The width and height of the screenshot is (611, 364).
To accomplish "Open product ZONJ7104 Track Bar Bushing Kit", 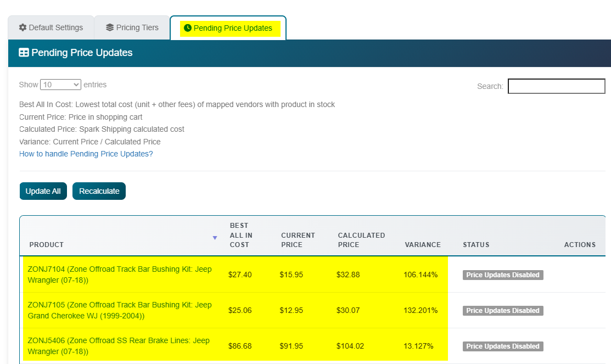I will coord(119,275).
